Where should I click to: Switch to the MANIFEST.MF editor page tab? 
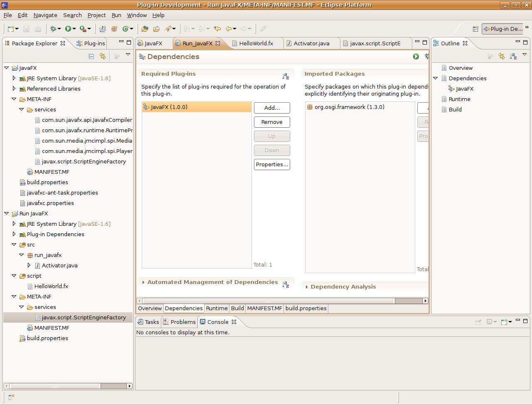[264, 308]
